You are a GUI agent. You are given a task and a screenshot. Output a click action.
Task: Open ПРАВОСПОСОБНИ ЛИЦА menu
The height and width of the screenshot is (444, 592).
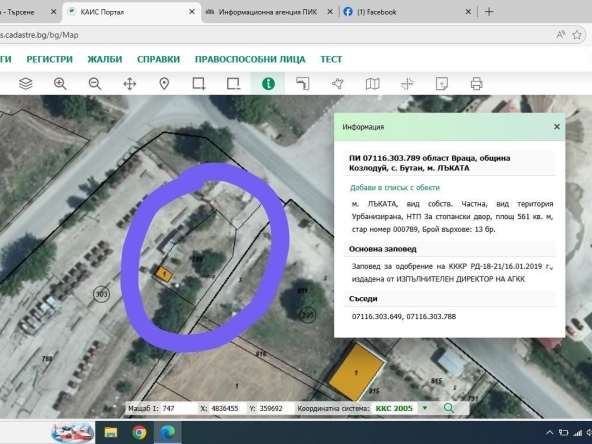coord(250,59)
